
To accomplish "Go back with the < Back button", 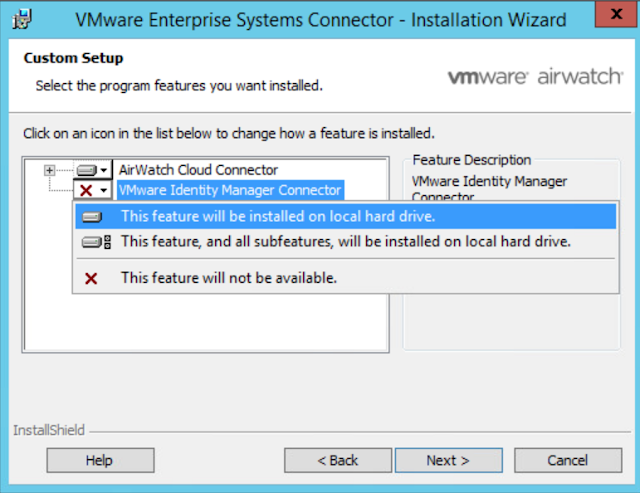I will click(x=338, y=460).
